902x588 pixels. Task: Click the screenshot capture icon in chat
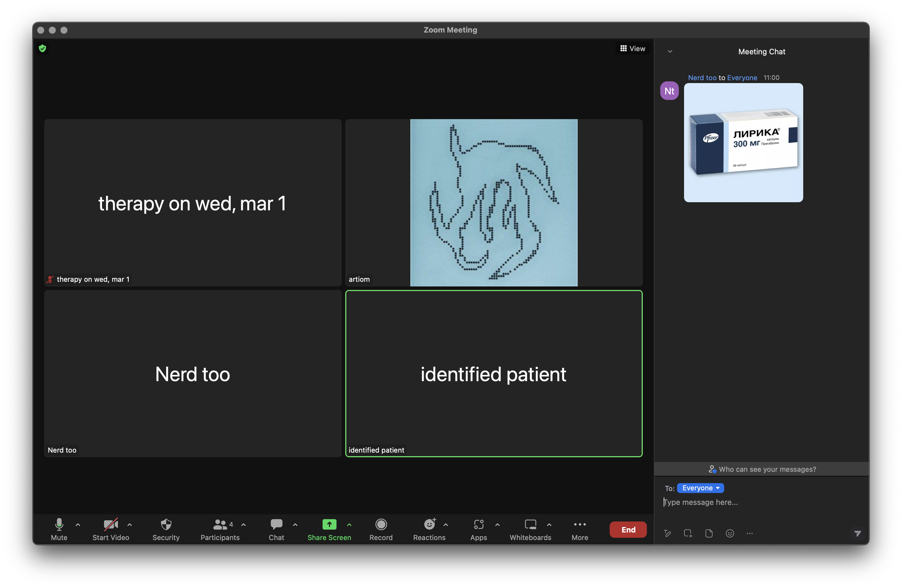(x=688, y=533)
